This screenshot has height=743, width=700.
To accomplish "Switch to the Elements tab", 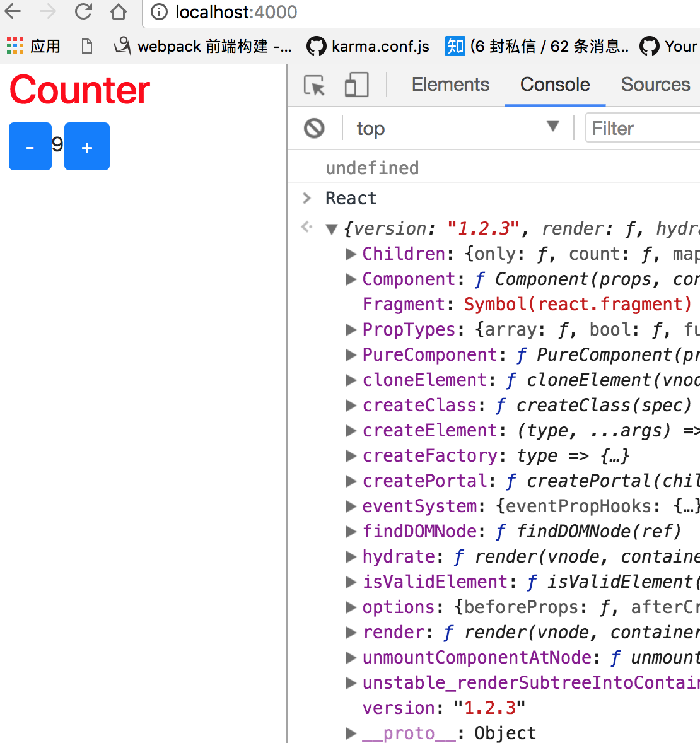I will point(450,84).
